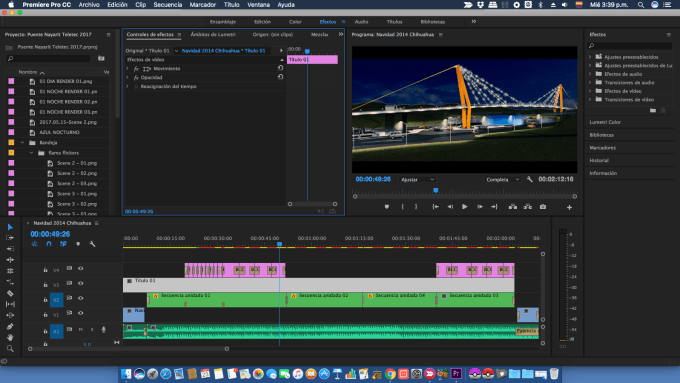Reset the Movimiento effect parameters
Viewport: 680px width, 383px height.
tap(280, 68)
